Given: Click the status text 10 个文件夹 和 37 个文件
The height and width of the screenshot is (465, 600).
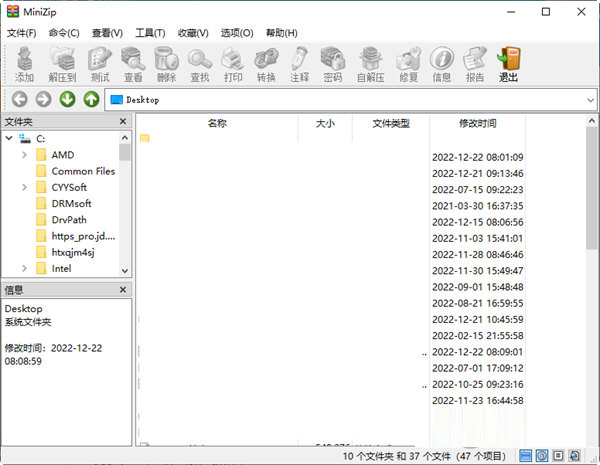Looking at the screenshot, I should pos(396,456).
